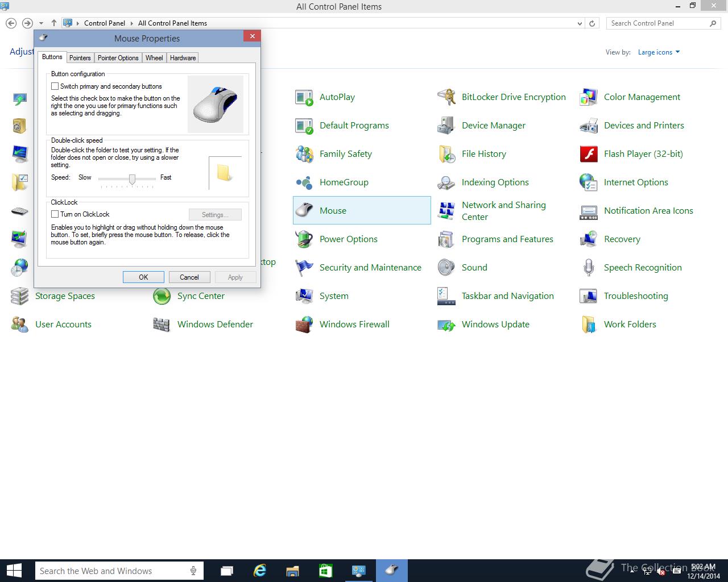Screen dimensions: 728x582
Task: Open Network and Sharing Center icon
Action: click(x=446, y=211)
